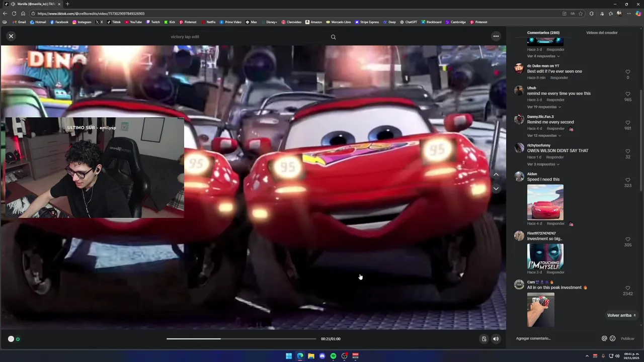Insert a mention with the @ icon

click(x=604, y=338)
